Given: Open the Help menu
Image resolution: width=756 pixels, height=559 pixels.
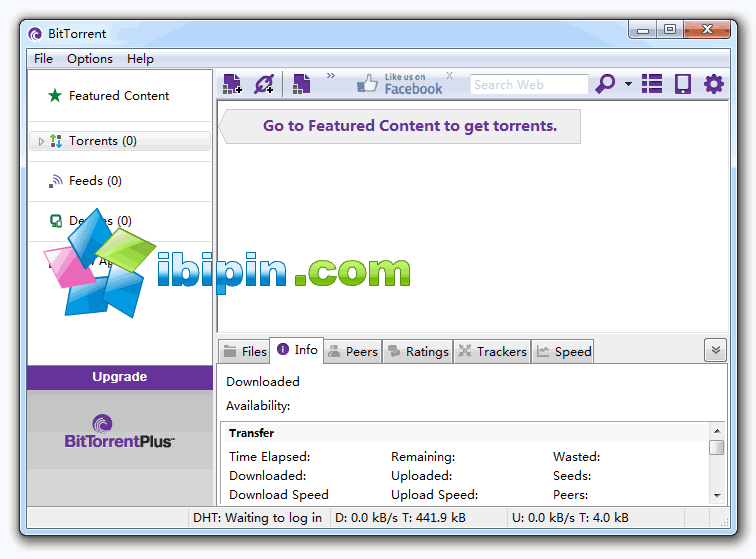Looking at the screenshot, I should tap(140, 59).
